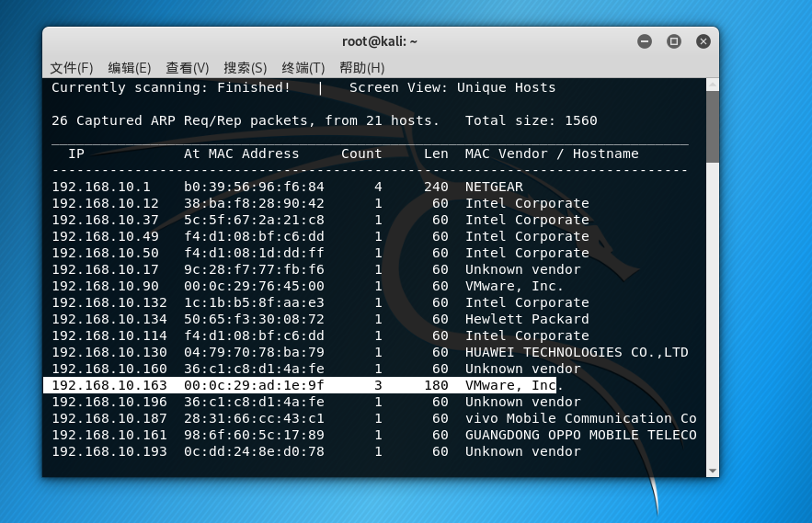
Task: Maximize the root@kali terminal window
Action: (674, 41)
